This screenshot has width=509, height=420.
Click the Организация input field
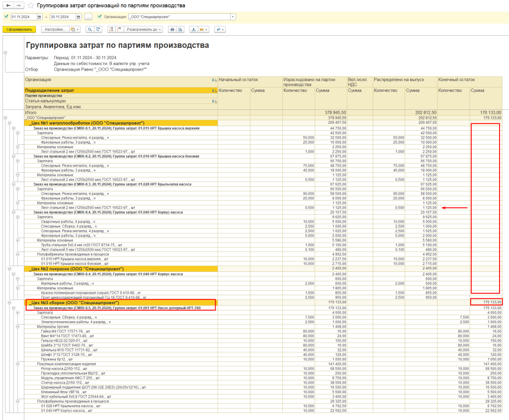[179, 17]
